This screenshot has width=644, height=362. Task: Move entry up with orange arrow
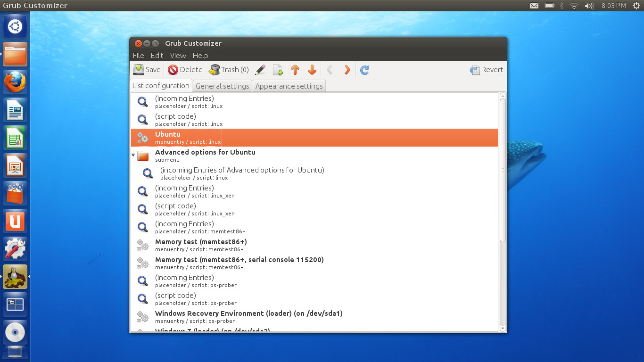295,70
